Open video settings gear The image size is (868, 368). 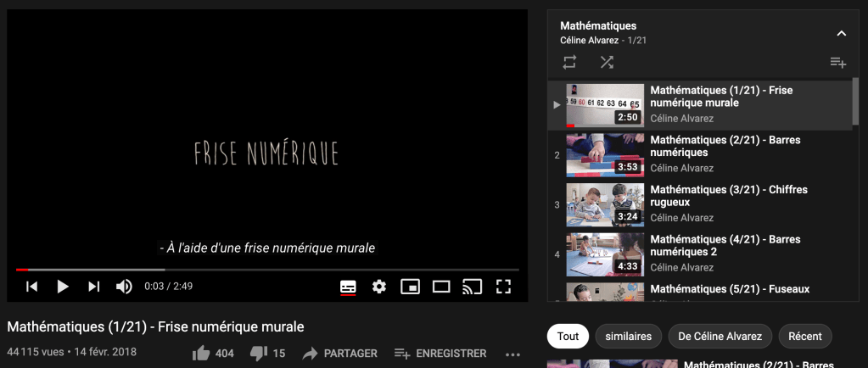[379, 287]
